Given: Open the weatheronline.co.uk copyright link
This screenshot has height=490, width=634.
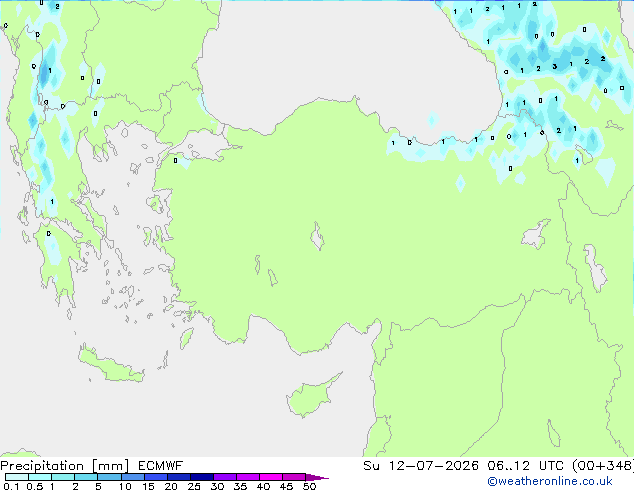Looking at the screenshot, I should click(550, 481).
